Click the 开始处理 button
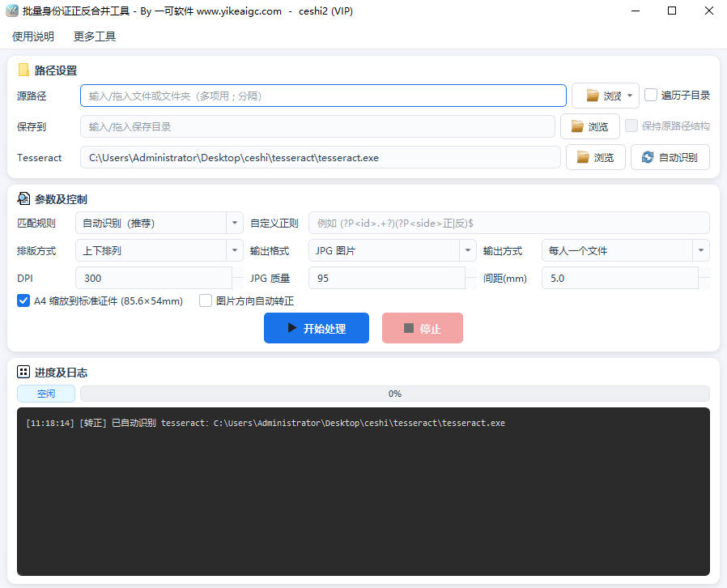This screenshot has width=727, height=588. [x=317, y=328]
